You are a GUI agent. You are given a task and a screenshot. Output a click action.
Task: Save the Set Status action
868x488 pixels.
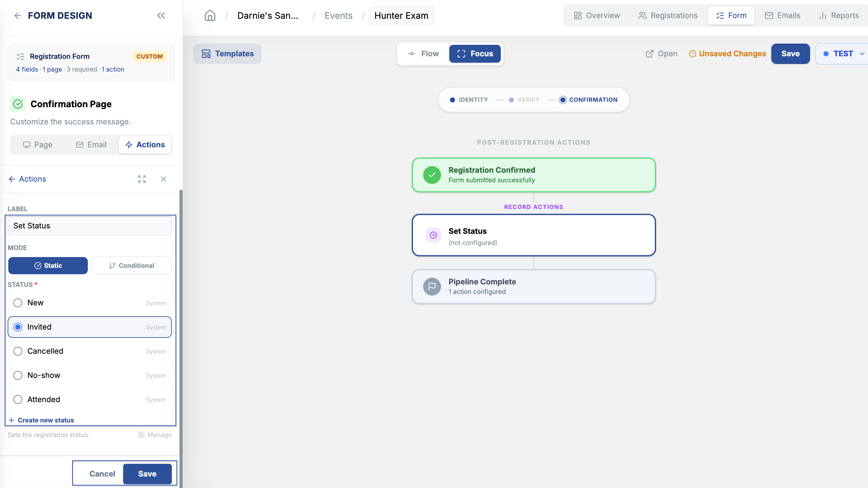[x=147, y=474]
